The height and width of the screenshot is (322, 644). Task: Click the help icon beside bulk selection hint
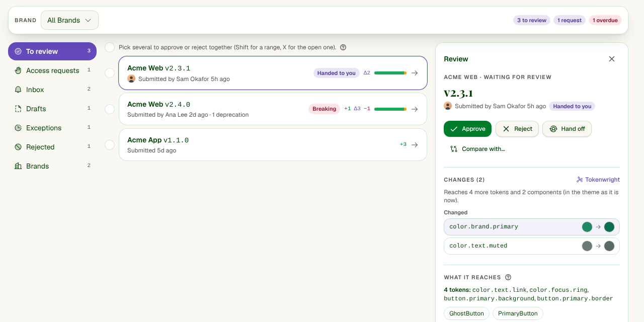tap(343, 47)
